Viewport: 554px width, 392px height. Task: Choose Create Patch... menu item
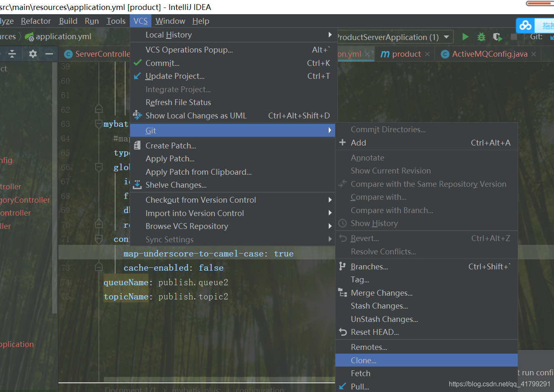tap(234, 146)
